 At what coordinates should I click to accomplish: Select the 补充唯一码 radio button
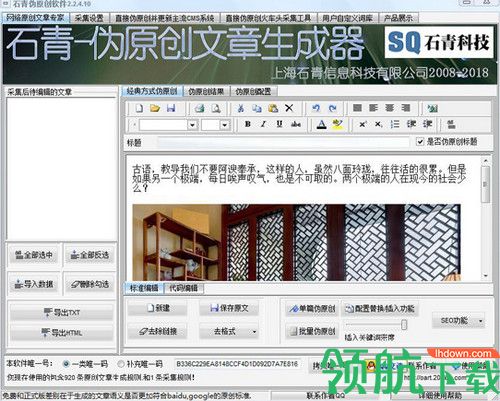(121, 364)
